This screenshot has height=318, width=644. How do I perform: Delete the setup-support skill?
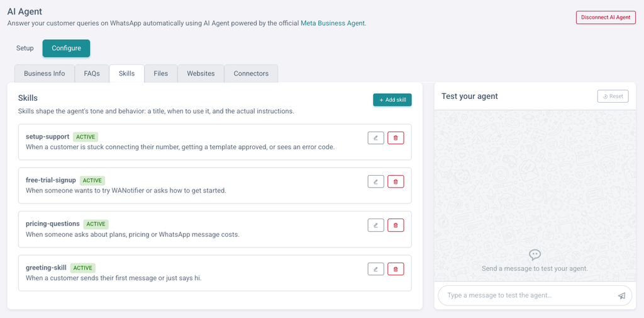396,138
